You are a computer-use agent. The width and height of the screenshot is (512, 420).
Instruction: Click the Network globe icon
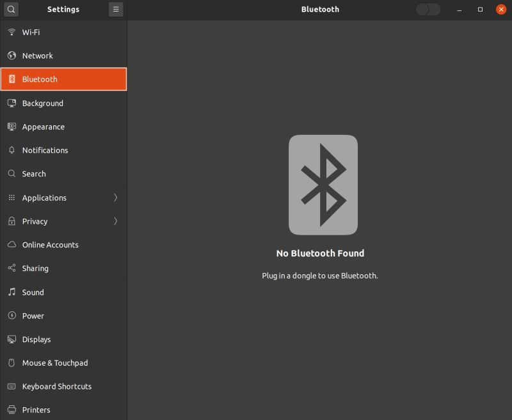(x=12, y=56)
